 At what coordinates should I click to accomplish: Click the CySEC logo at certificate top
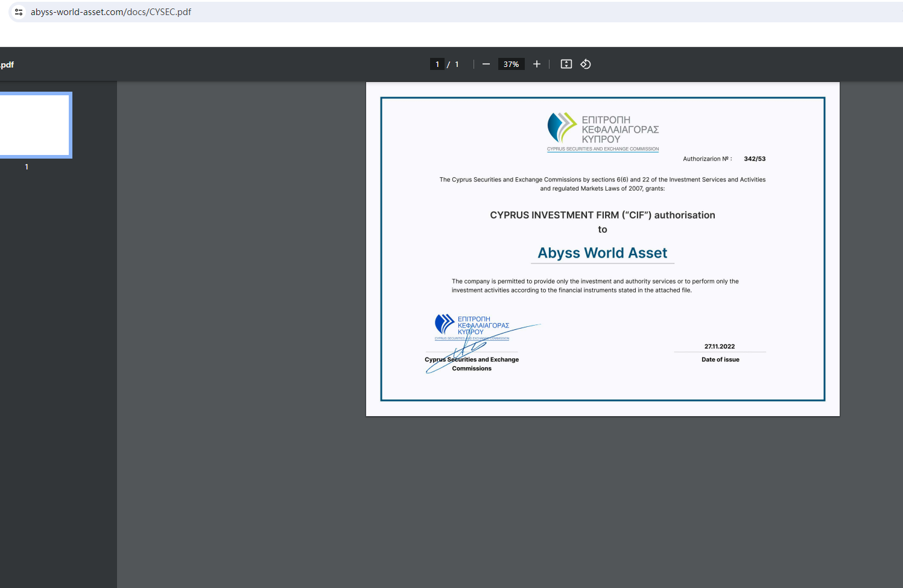[562, 127]
